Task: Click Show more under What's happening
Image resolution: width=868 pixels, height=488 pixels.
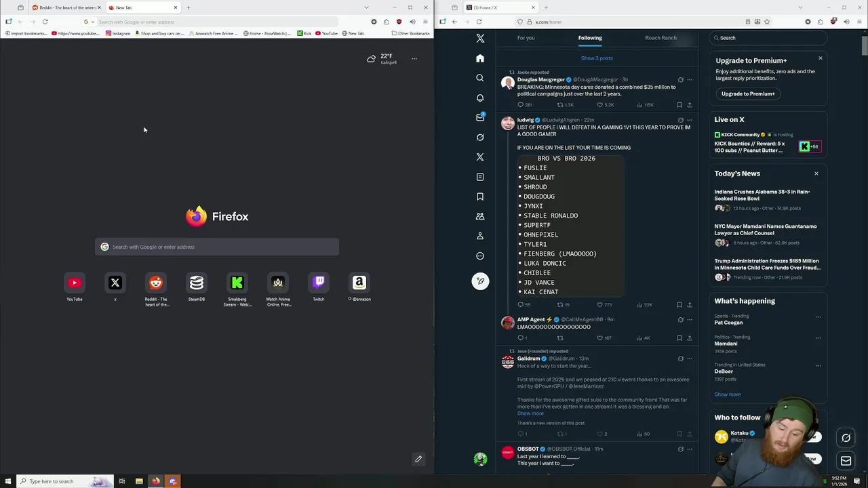Action: click(728, 394)
